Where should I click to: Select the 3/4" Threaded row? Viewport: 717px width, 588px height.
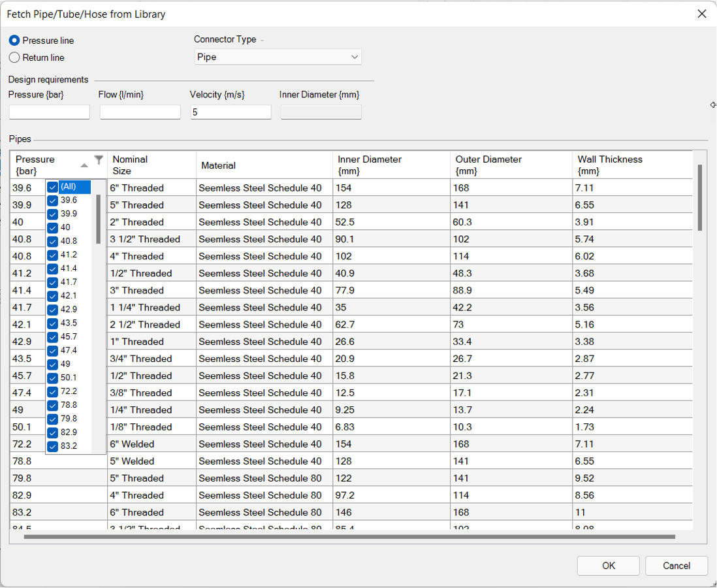point(351,359)
